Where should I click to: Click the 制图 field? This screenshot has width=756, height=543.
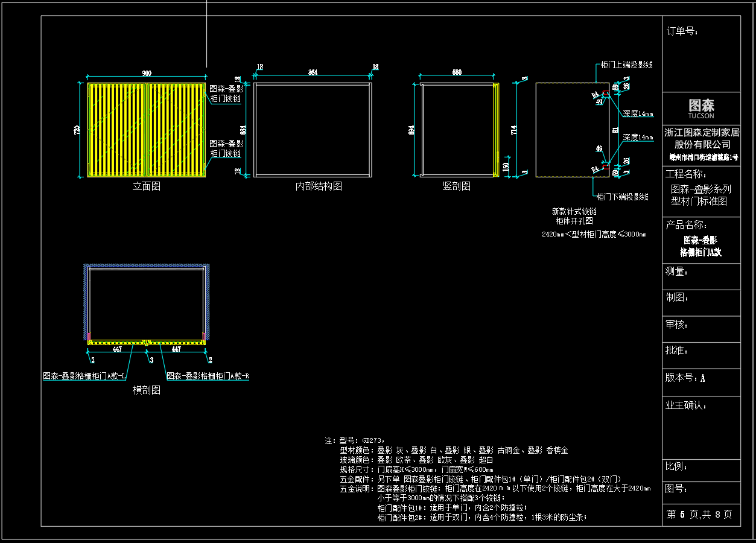coord(701,303)
